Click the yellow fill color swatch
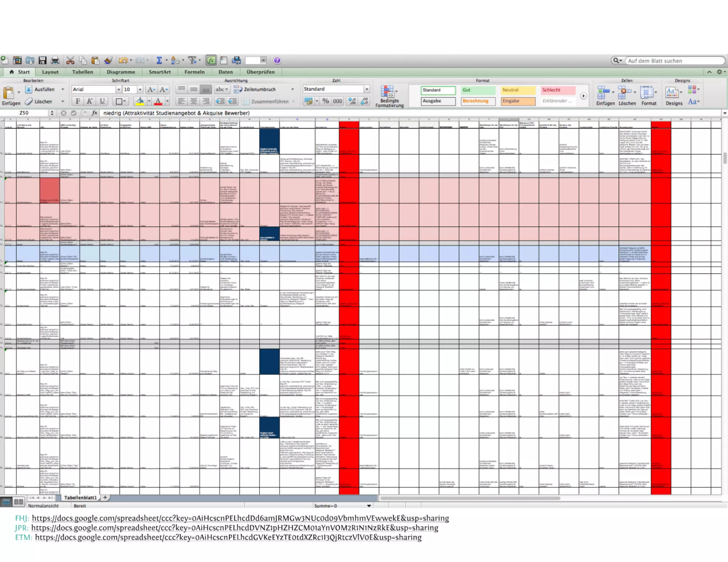The height and width of the screenshot is (562, 728). (140, 101)
